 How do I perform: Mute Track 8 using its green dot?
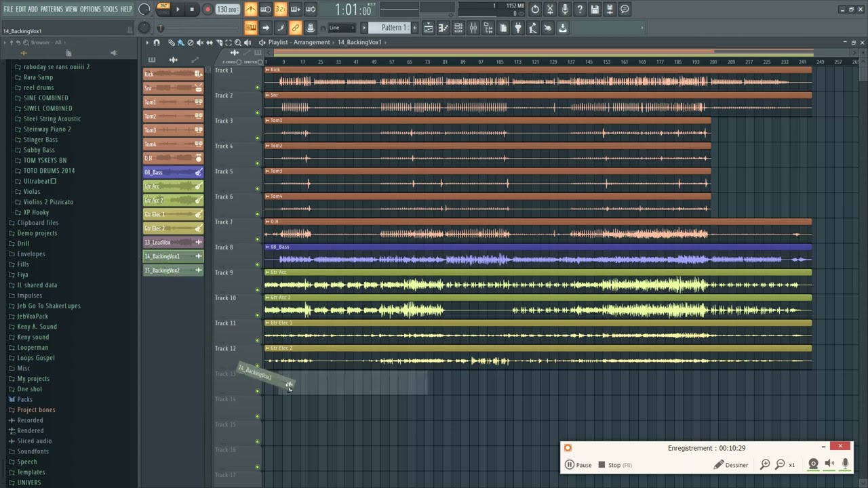point(257,264)
